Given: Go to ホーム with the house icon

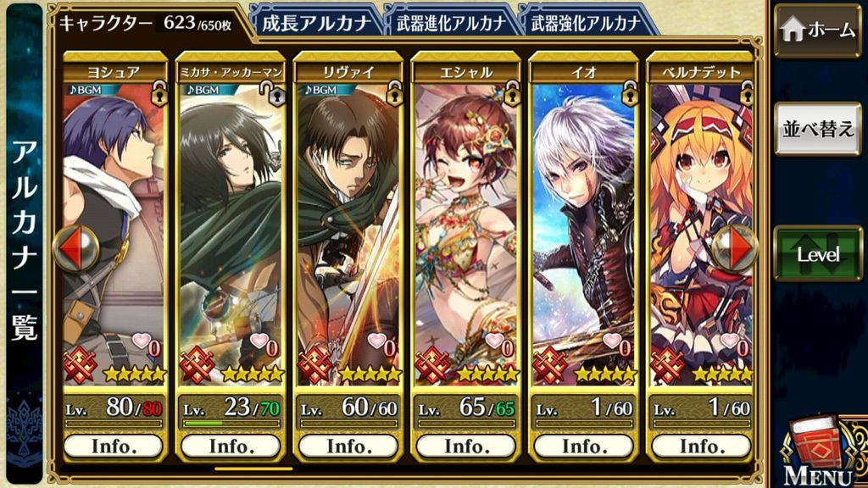Looking at the screenshot, I should pyautogui.click(x=818, y=30).
